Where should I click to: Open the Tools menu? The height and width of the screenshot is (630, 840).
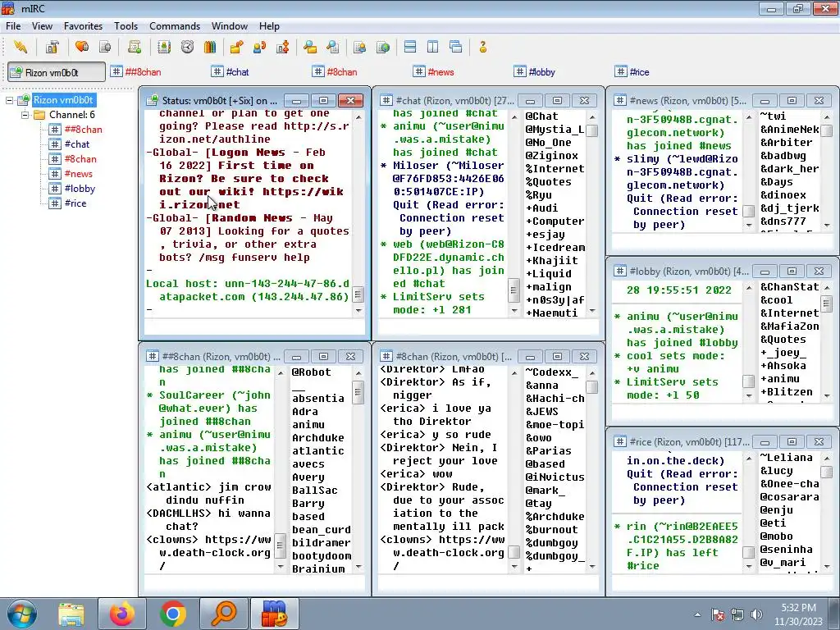tap(126, 26)
